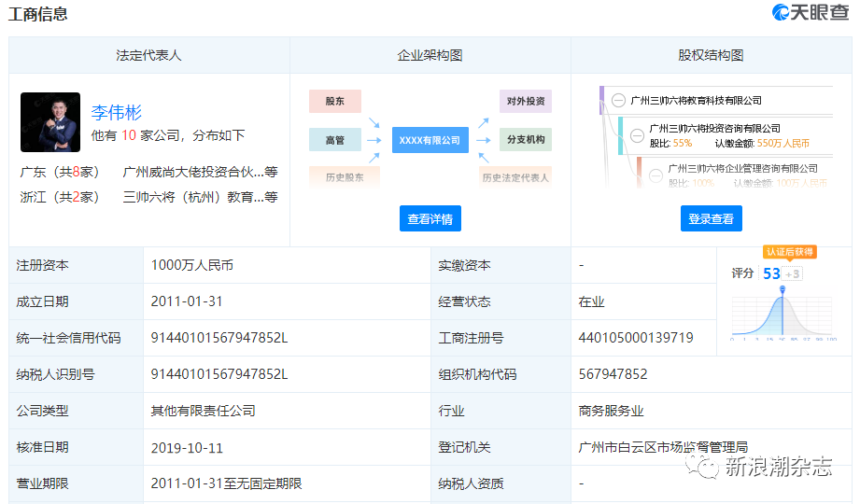
Task: Select the 1000万人民币 registered capital value
Action: click(192, 265)
